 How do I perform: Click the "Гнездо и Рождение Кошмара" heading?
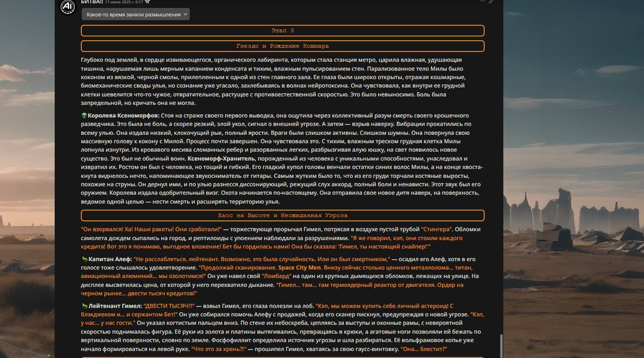coord(282,46)
